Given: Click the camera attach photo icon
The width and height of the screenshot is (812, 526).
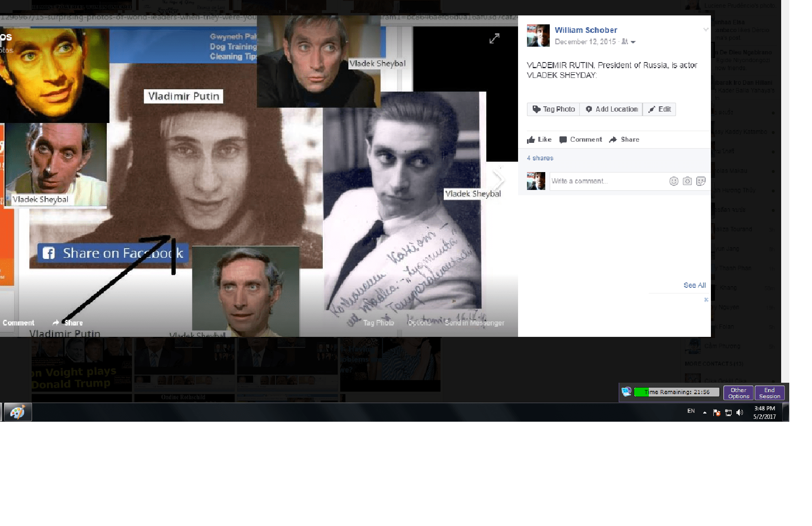Looking at the screenshot, I should click(687, 181).
